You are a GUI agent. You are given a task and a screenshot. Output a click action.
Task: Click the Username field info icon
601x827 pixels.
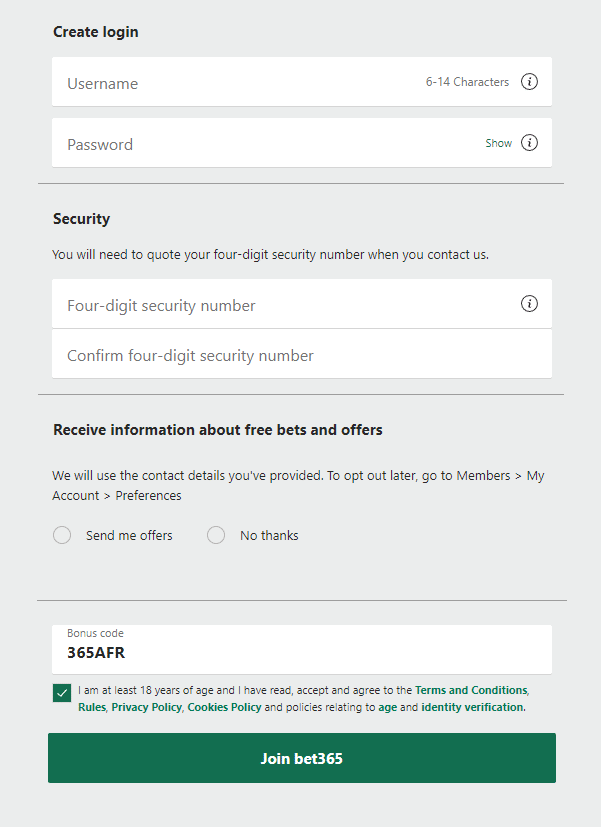529,81
